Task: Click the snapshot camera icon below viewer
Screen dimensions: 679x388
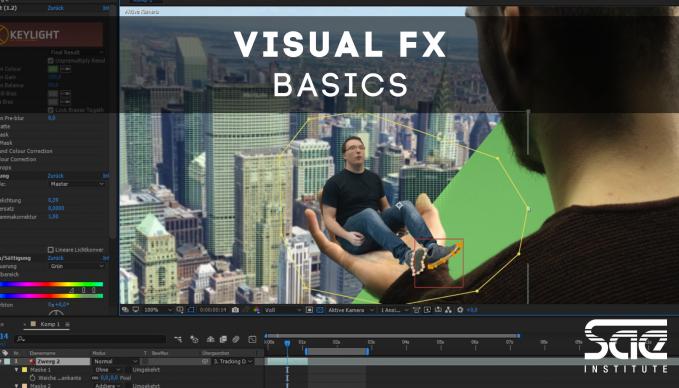Action: point(235,310)
